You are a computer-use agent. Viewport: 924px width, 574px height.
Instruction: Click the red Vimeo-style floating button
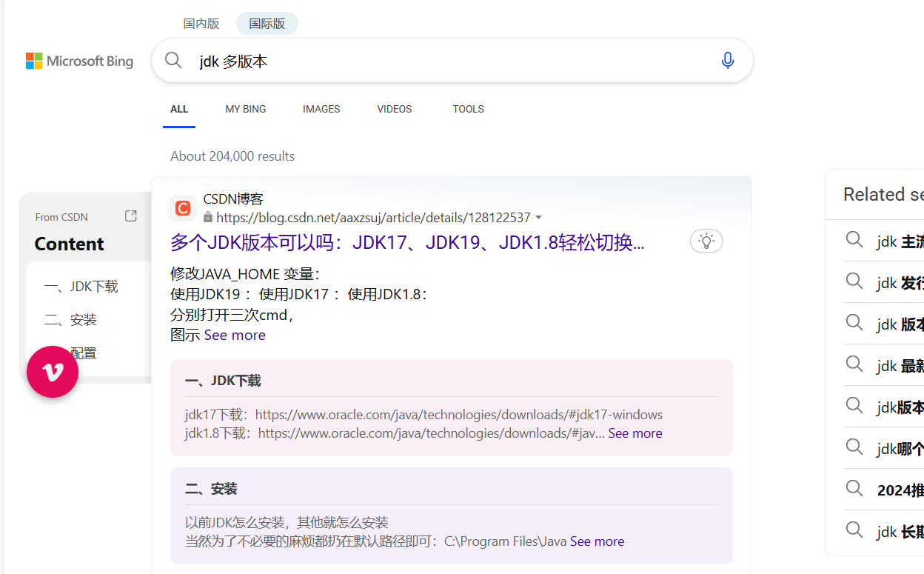tap(53, 372)
